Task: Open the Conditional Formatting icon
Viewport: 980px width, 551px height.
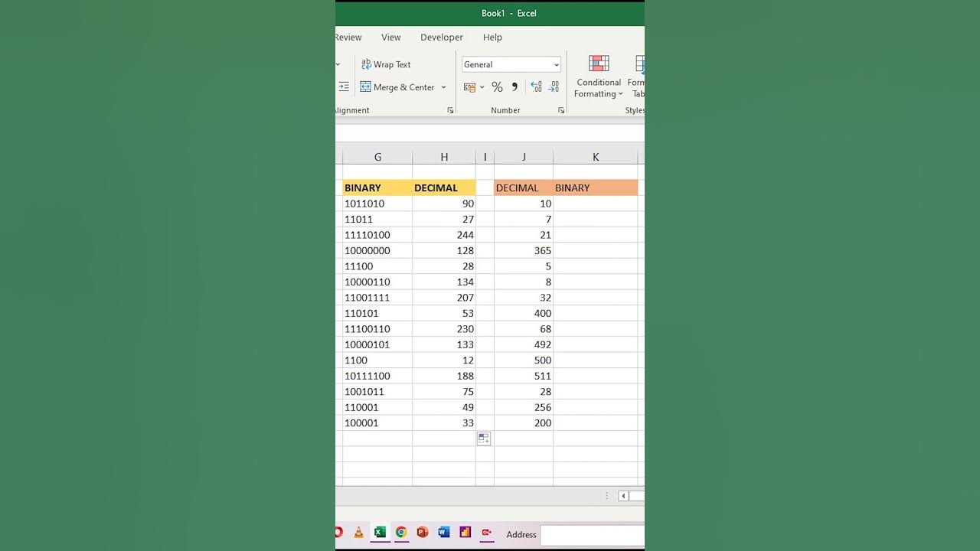Action: pos(599,77)
